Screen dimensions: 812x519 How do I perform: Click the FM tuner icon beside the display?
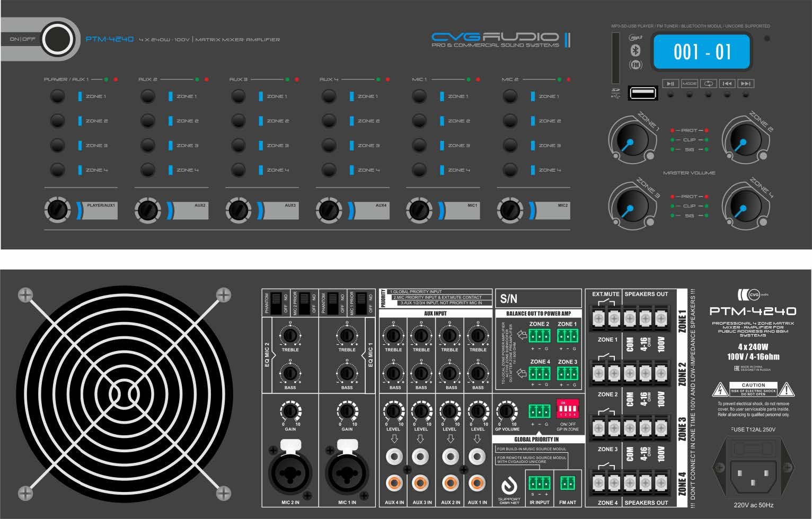point(636,65)
